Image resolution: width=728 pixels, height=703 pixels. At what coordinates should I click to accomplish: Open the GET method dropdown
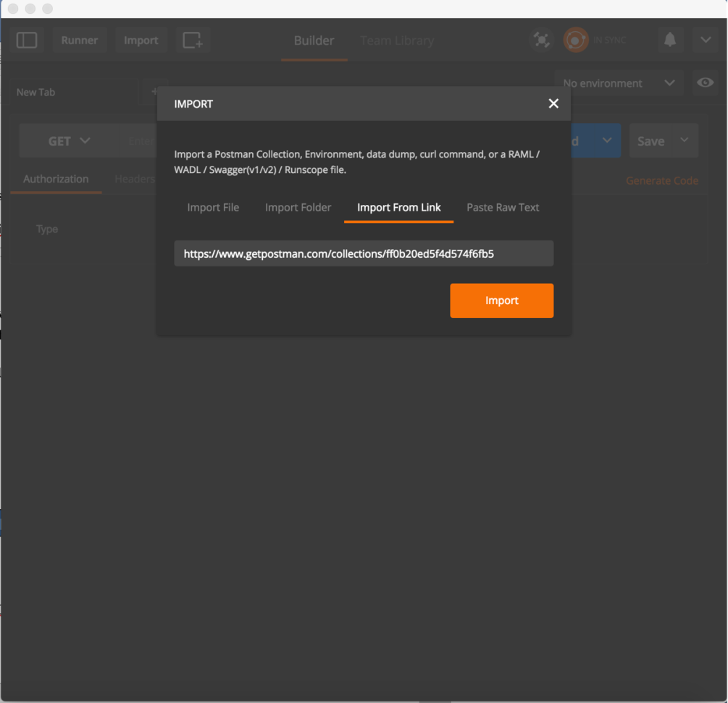coord(69,141)
